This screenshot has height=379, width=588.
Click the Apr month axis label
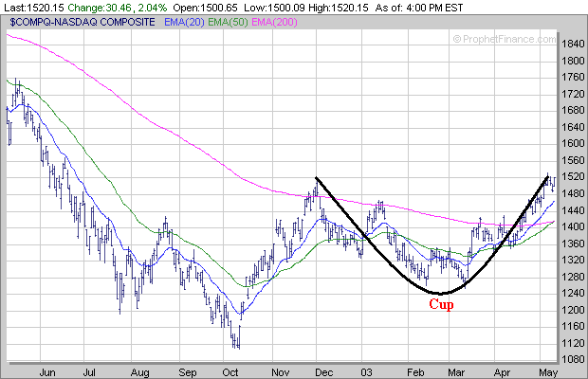(502, 373)
